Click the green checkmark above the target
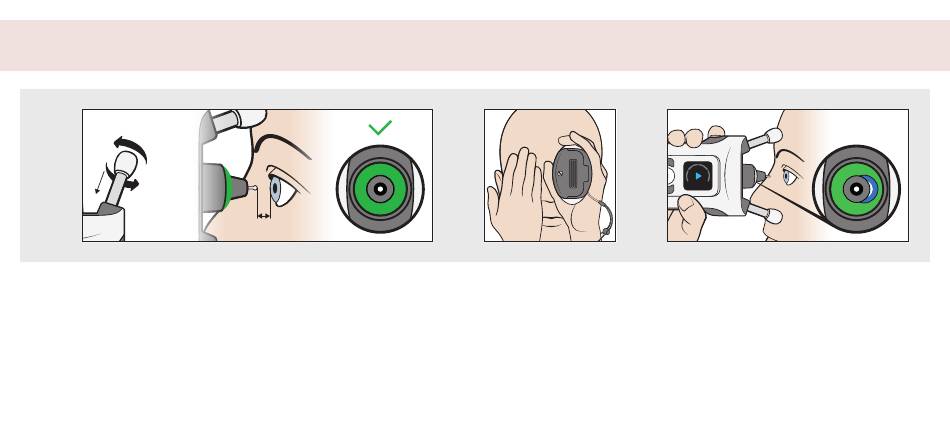This screenshot has height=445, width=950. pos(380,127)
